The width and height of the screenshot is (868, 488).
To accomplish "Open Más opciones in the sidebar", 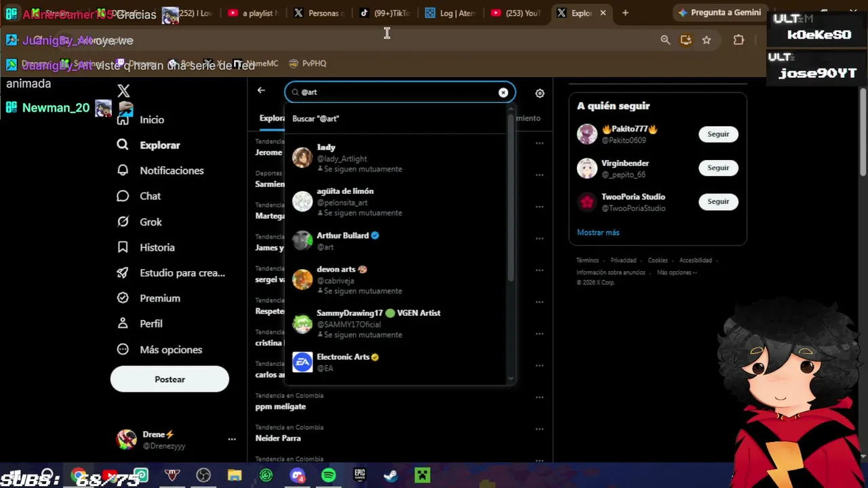I will 159,350.
